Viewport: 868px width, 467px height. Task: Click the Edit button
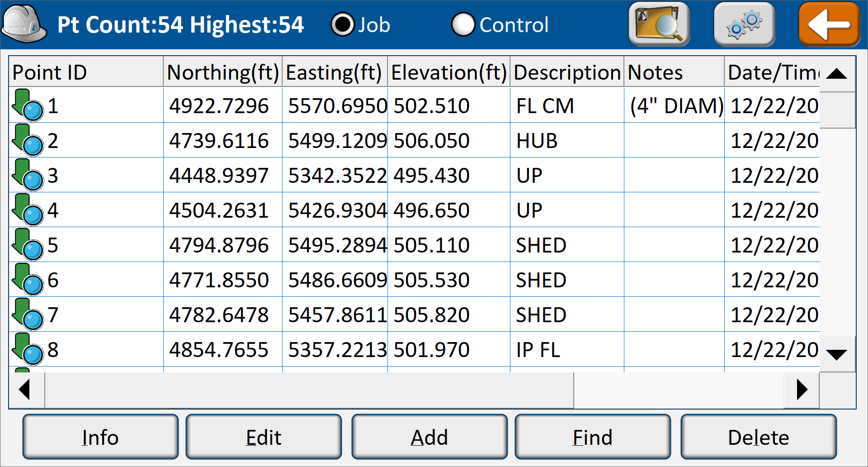pyautogui.click(x=264, y=437)
